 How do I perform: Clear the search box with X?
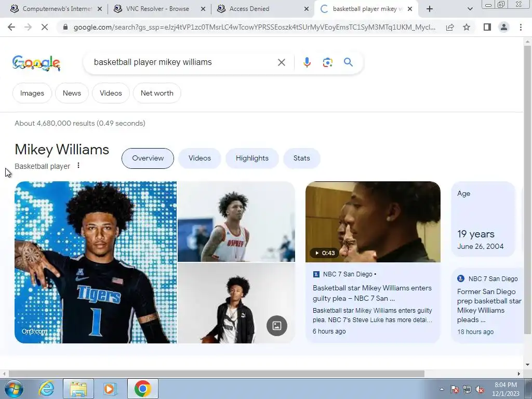pyautogui.click(x=281, y=62)
